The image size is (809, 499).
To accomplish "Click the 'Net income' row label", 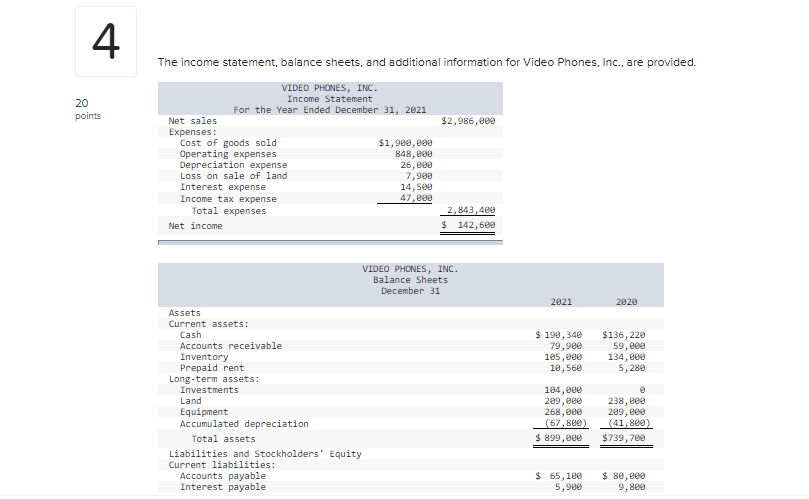I will pyautogui.click(x=196, y=226).
